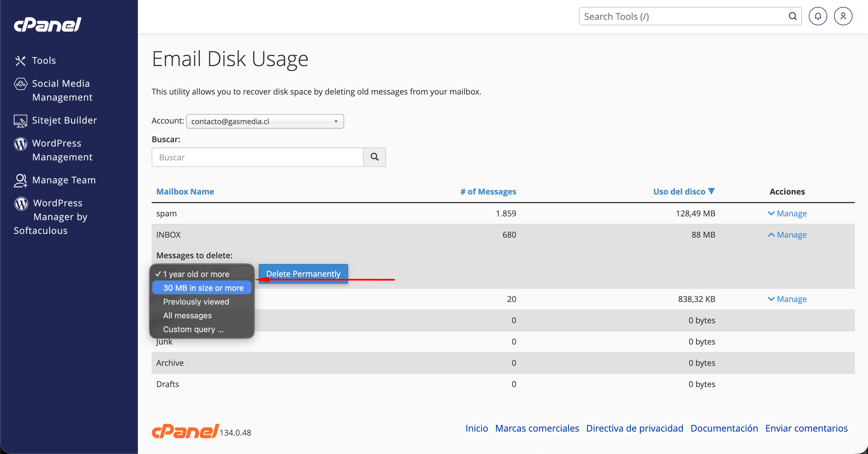Click the sort arrow beside Uso del disco
Screen dimensions: 868x454
tap(711, 191)
